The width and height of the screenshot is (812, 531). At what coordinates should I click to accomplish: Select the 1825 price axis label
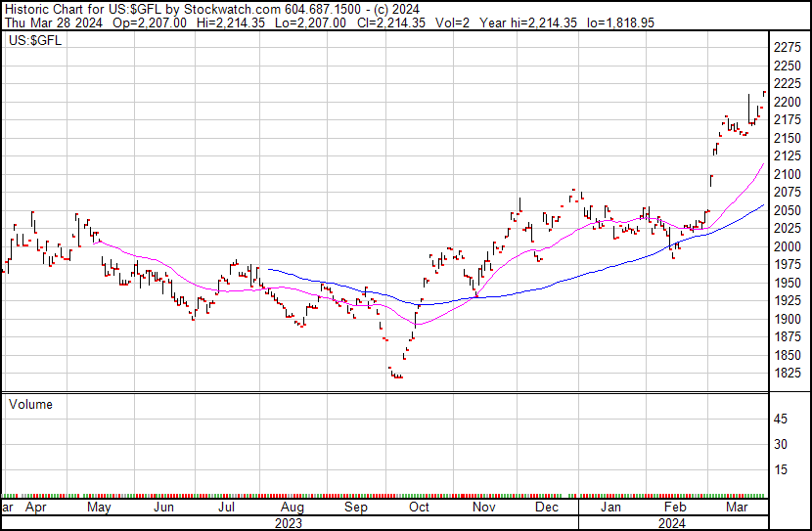pos(787,374)
